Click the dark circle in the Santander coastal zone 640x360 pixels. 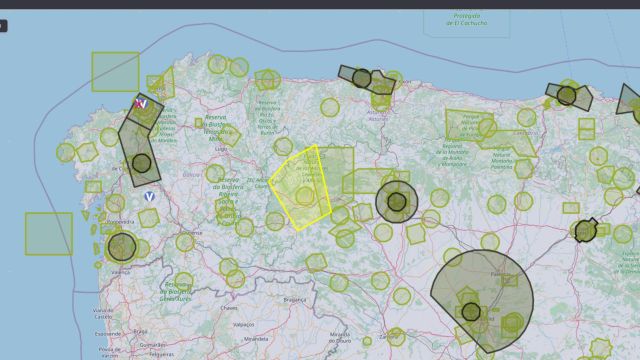(567, 96)
